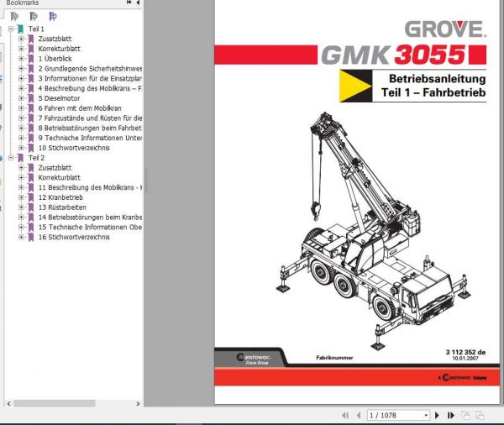Click the gray delete-bookmark icon with x
The image size is (504, 425).
(14, 16)
